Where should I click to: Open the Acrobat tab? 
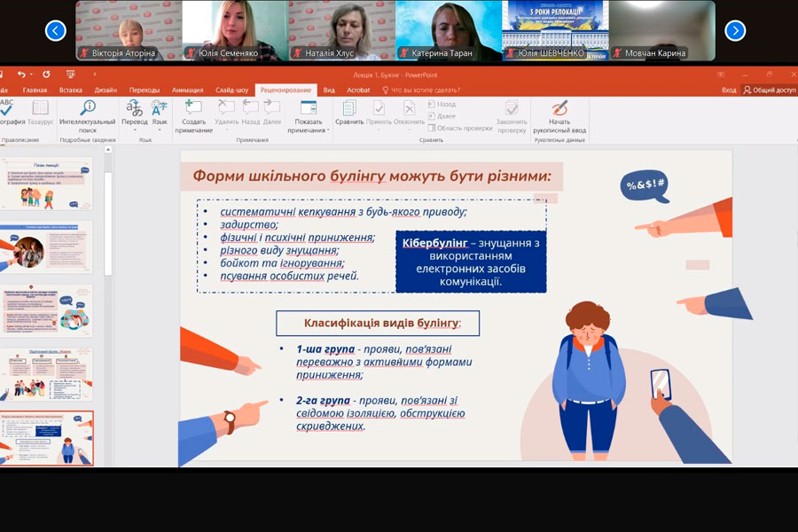pos(358,90)
